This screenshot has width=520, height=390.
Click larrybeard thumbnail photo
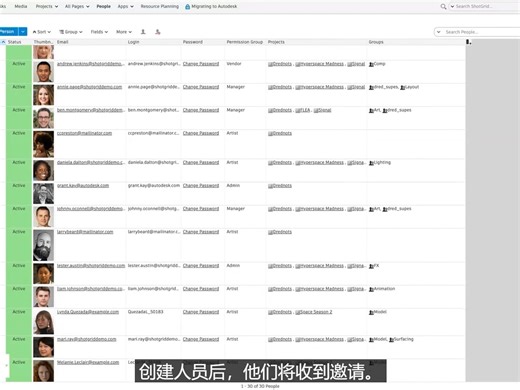pyautogui.click(x=43, y=245)
